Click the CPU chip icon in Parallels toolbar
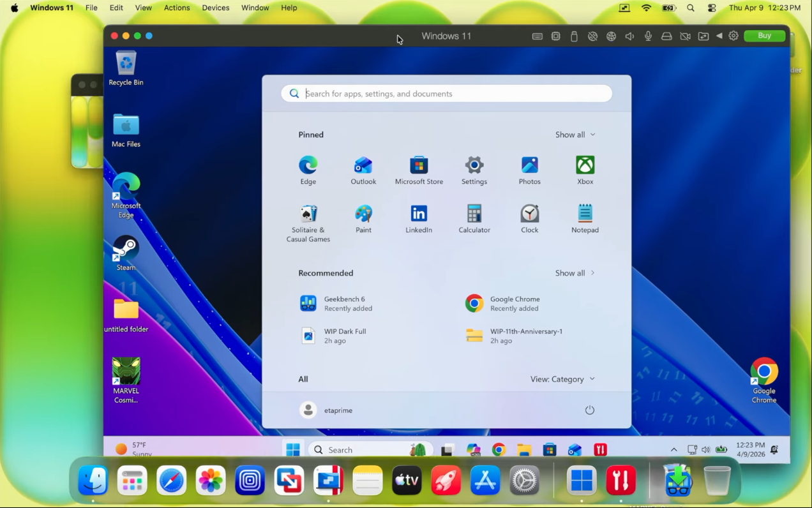 [x=556, y=36]
